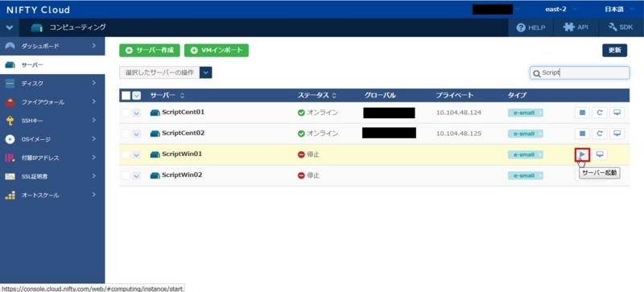The height and width of the screenshot is (292, 644).
Task: Click the ディスク sidebar icon
Action: pos(10,84)
